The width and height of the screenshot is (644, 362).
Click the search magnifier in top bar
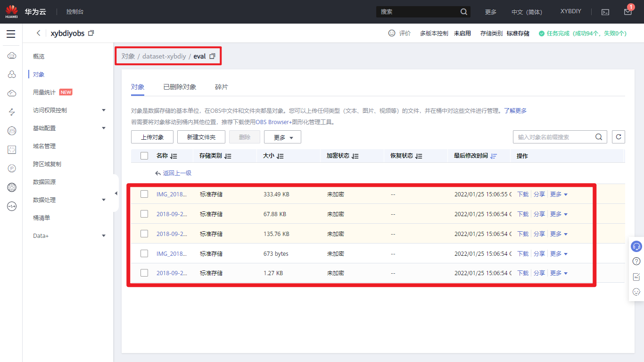coord(464,12)
